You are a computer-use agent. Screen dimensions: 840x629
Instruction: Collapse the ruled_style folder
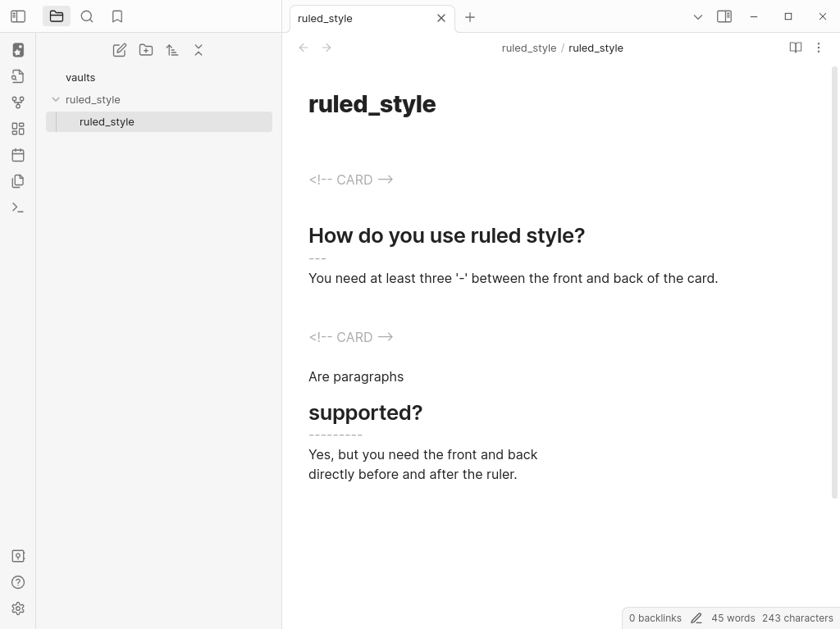[x=56, y=99]
